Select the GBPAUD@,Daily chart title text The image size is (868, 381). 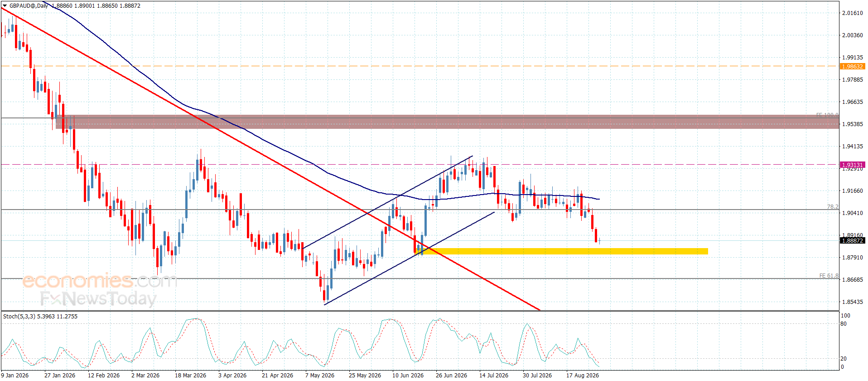(x=29, y=6)
